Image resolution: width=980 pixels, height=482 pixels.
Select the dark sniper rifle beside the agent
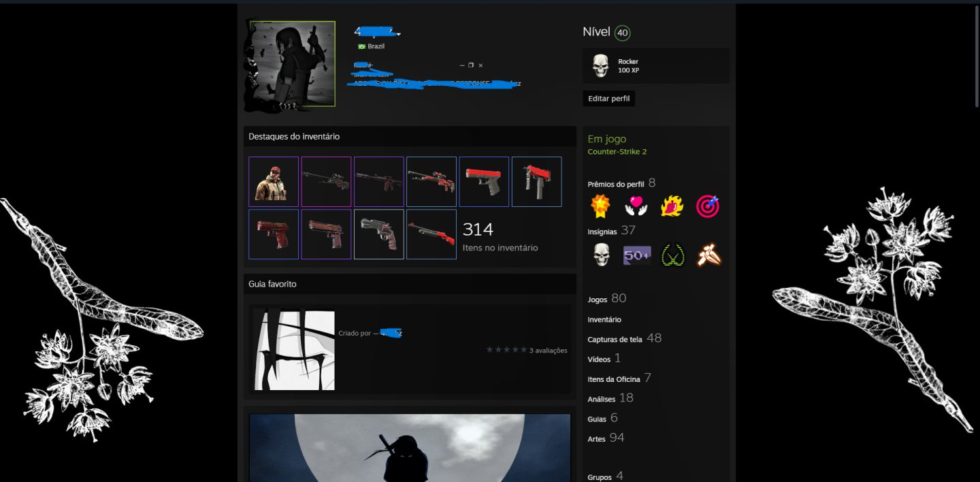[x=326, y=182]
